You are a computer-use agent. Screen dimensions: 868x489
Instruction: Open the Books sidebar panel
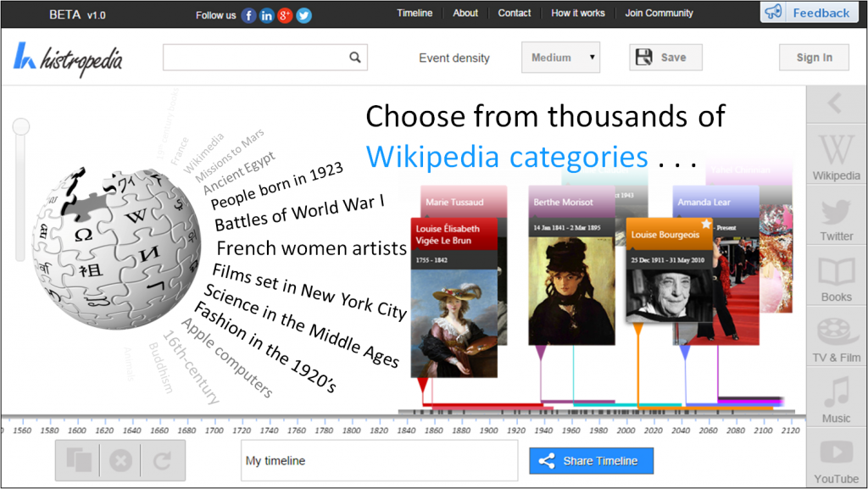point(836,278)
